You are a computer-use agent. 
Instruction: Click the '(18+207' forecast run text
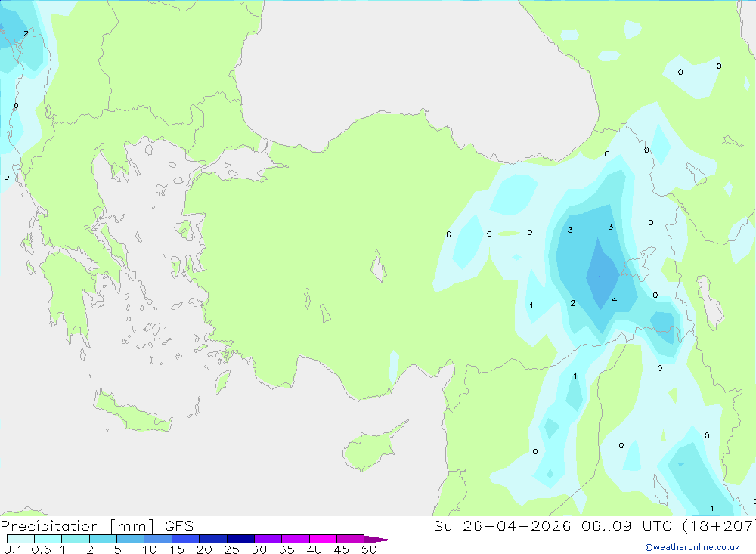pos(719,526)
